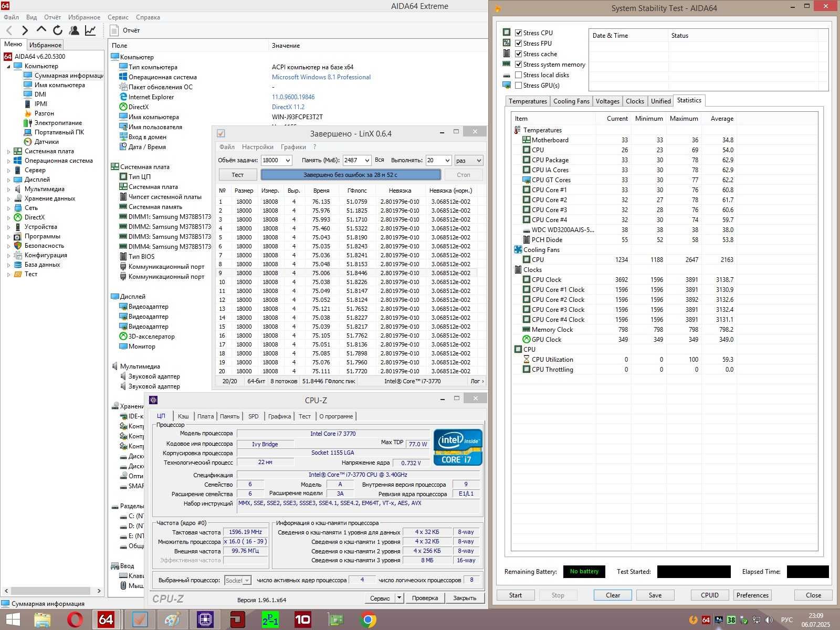Select LinX result row number 9

tap(348, 273)
